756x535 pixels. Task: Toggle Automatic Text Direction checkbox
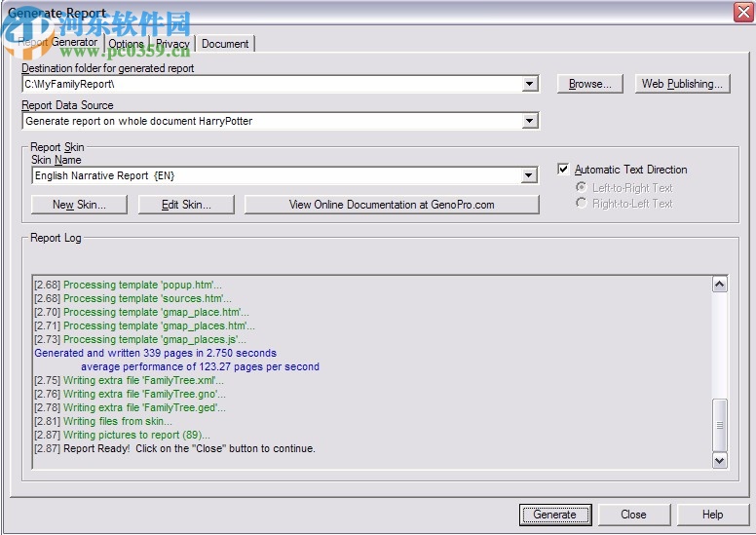pyautogui.click(x=563, y=169)
